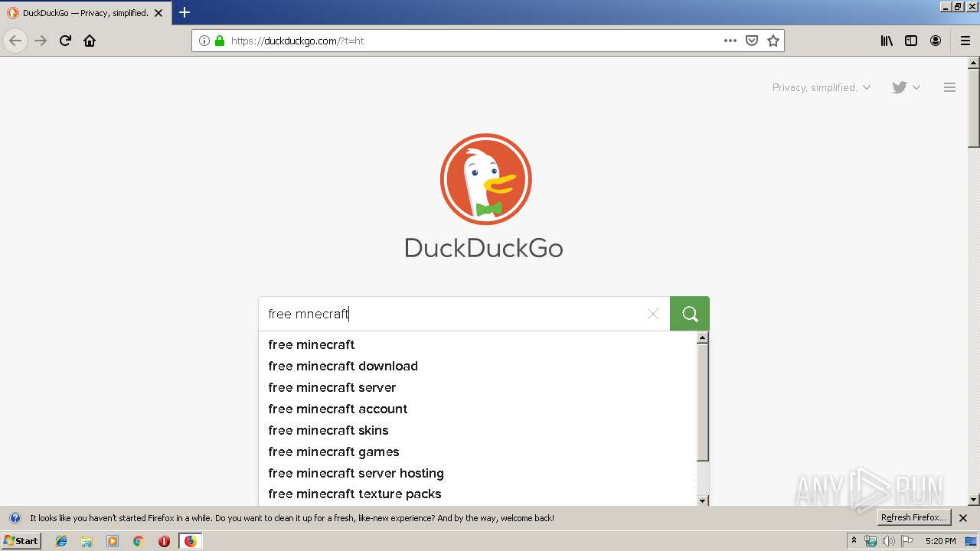Image resolution: width=980 pixels, height=551 pixels.
Task: Clear the search box with X
Action: [653, 314]
